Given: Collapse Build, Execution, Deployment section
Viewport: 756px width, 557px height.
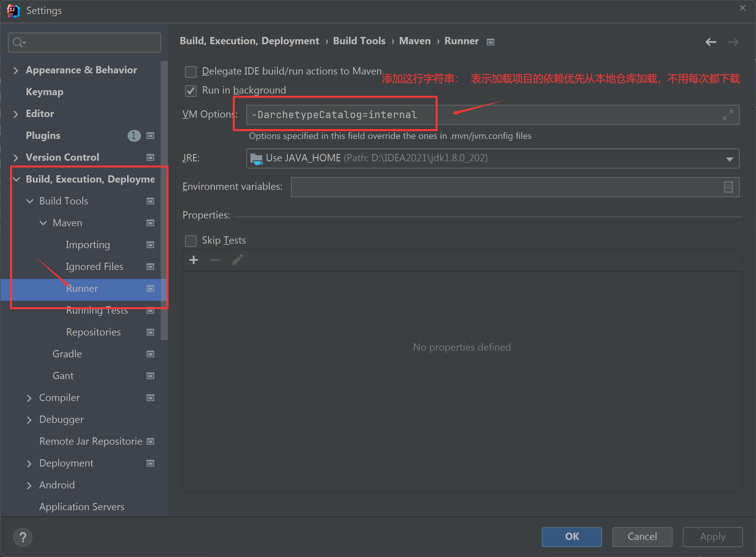Looking at the screenshot, I should tap(16, 180).
